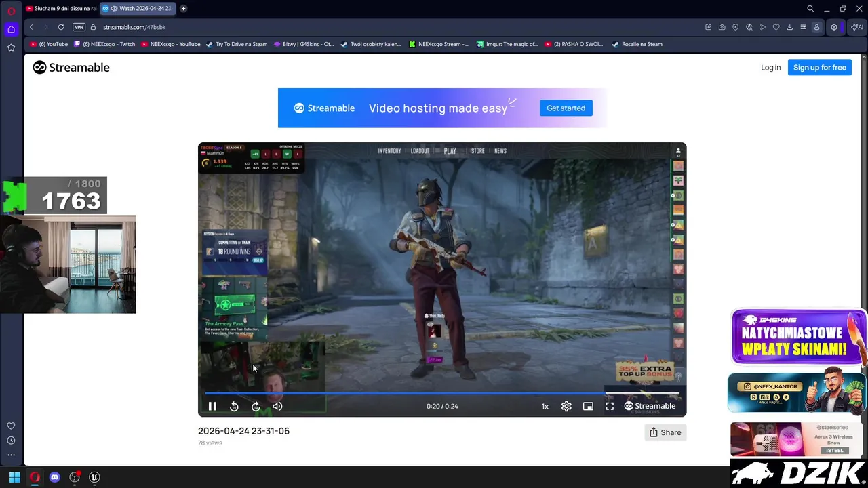Go forward with the browser forward arrow
Viewport: 868px width, 488px height.
click(45, 27)
